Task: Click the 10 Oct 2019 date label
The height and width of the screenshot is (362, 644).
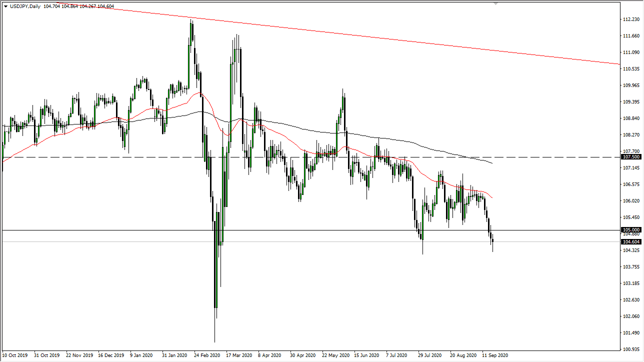Action: [x=15, y=355]
